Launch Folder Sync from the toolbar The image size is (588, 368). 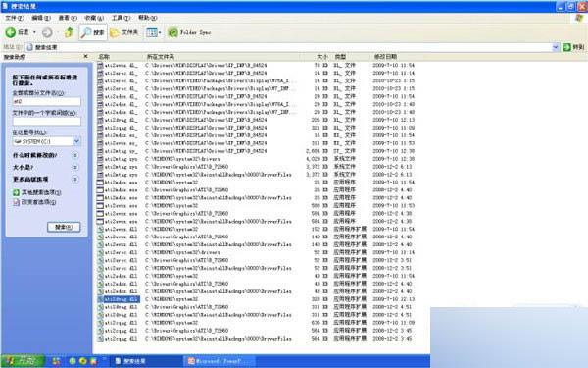189,32
